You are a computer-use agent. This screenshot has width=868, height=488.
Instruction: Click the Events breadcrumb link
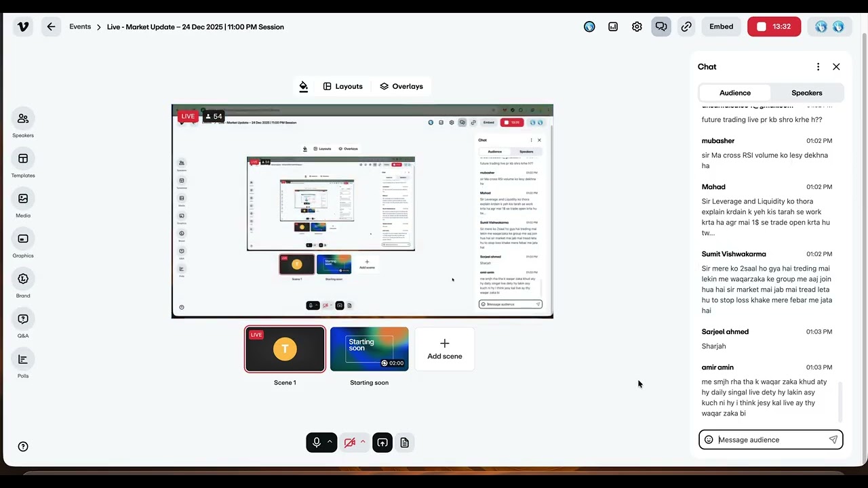pos(80,27)
